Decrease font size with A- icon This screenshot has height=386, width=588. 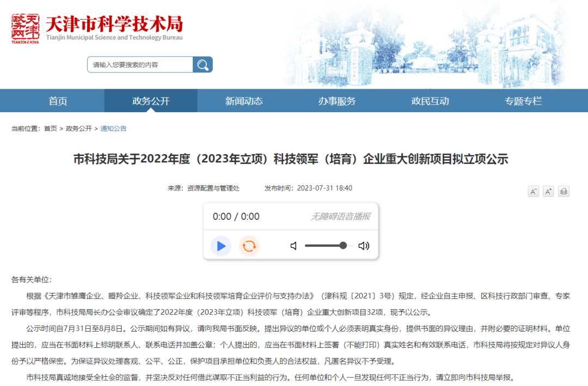[x=533, y=191]
